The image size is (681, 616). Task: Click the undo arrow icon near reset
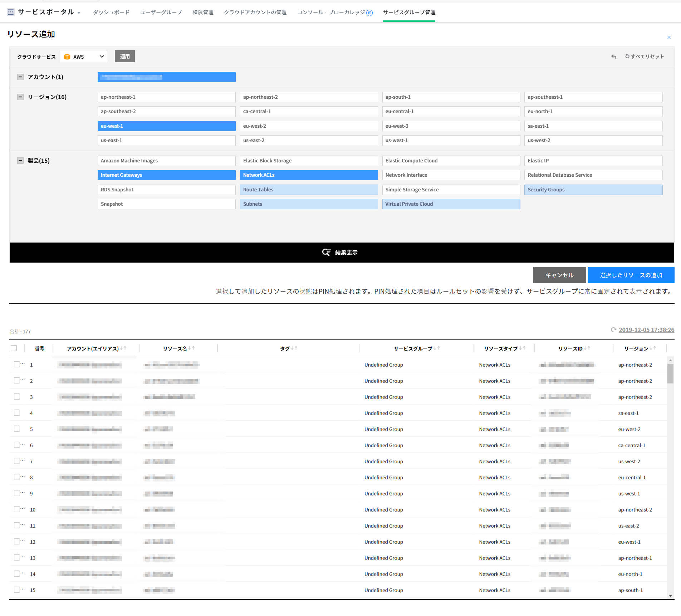pos(614,57)
